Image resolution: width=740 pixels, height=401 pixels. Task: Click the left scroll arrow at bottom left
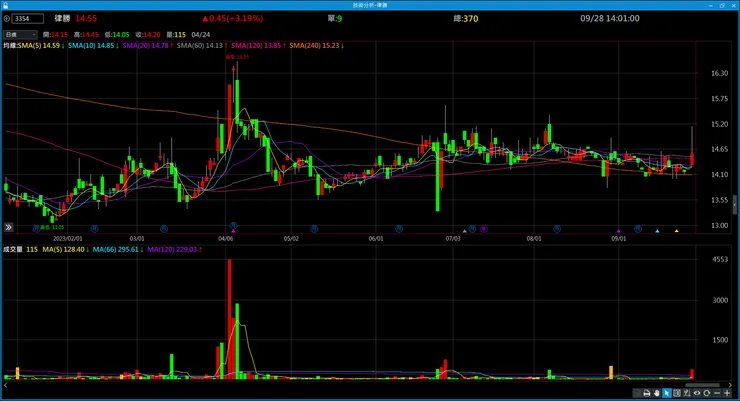point(5,385)
